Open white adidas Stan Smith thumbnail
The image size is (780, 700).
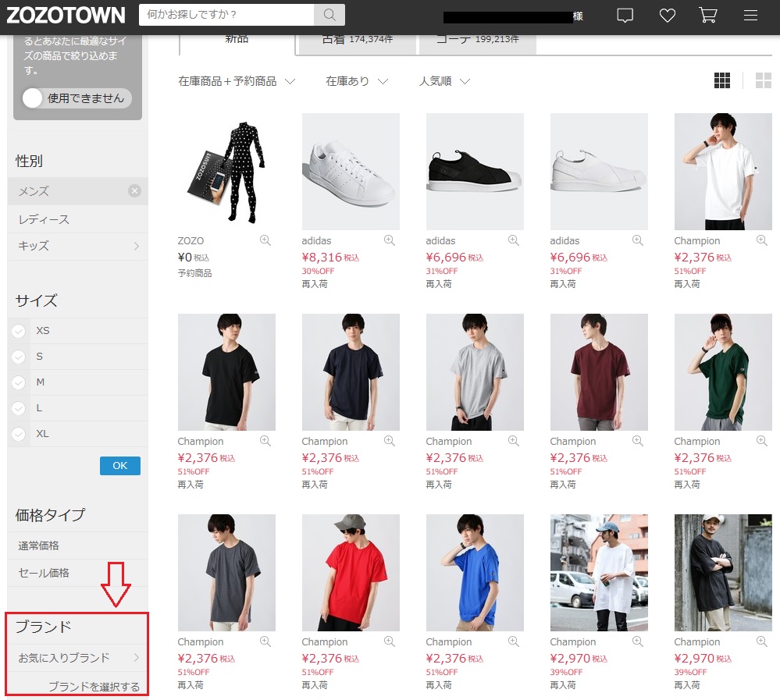pyautogui.click(x=351, y=172)
